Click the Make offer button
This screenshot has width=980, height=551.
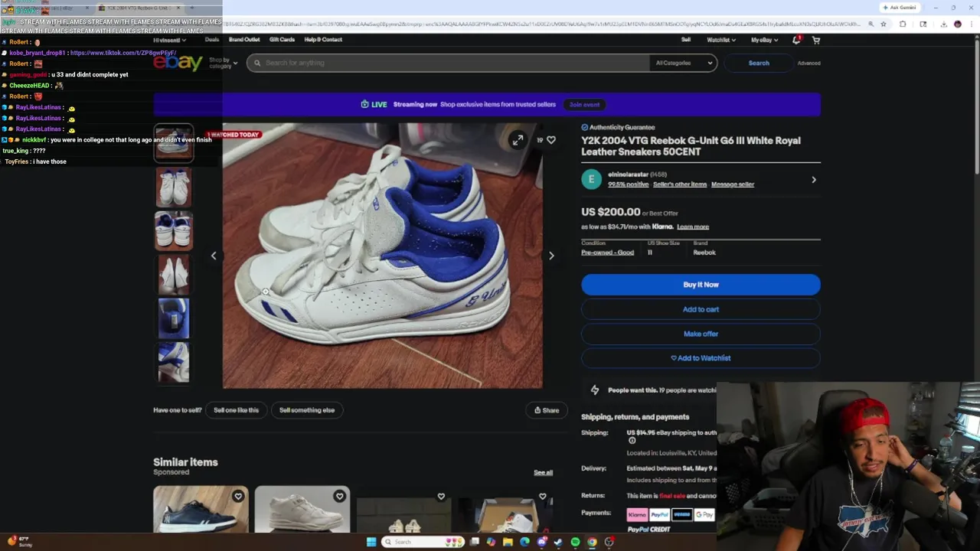[701, 334]
